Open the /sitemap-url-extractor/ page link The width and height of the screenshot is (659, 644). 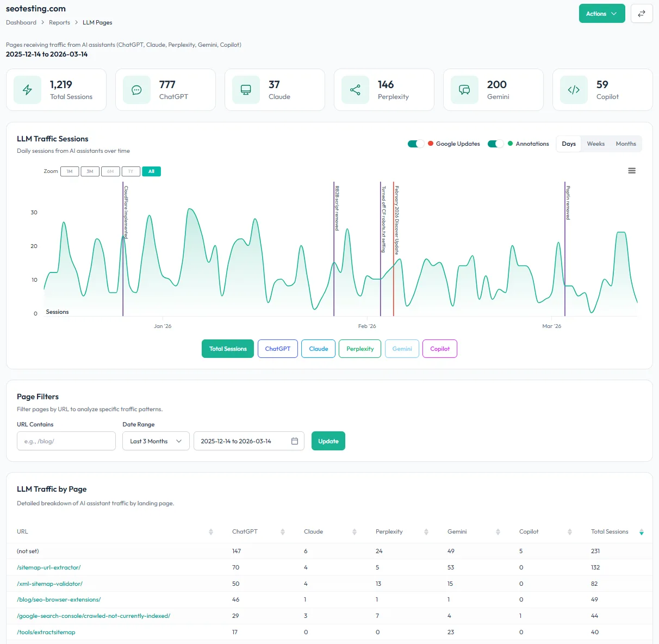pyautogui.click(x=48, y=567)
